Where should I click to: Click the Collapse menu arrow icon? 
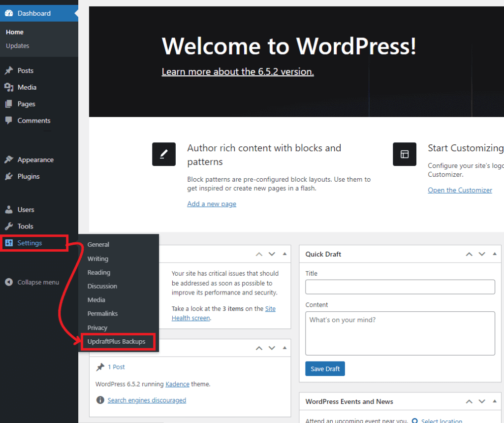(x=9, y=282)
